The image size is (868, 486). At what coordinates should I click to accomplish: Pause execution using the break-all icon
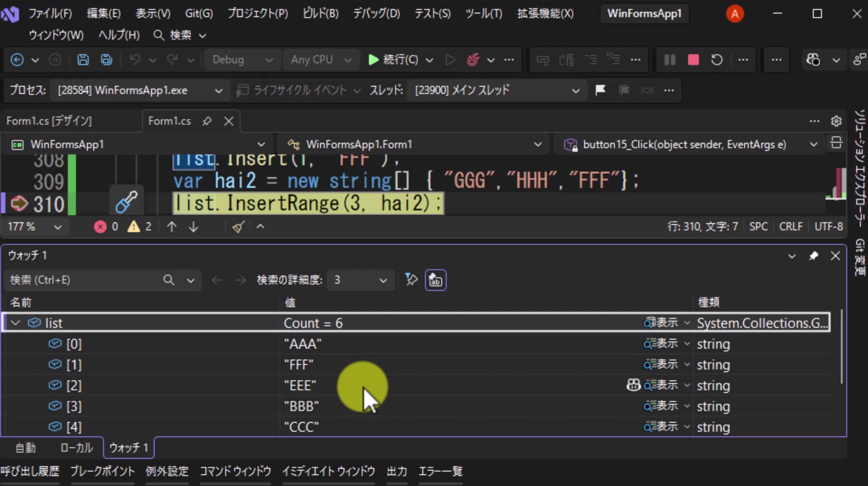pyautogui.click(x=670, y=60)
